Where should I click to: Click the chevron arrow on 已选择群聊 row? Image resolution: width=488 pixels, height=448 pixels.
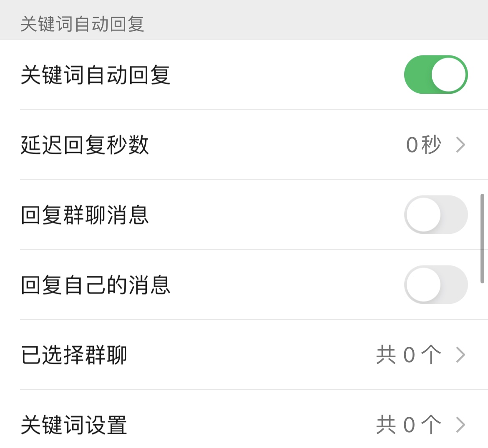click(460, 355)
